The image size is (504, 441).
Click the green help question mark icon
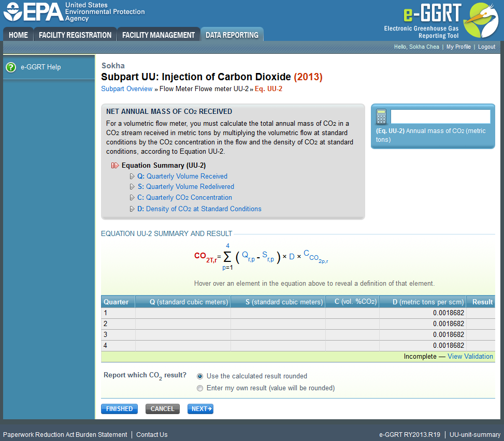[11, 67]
